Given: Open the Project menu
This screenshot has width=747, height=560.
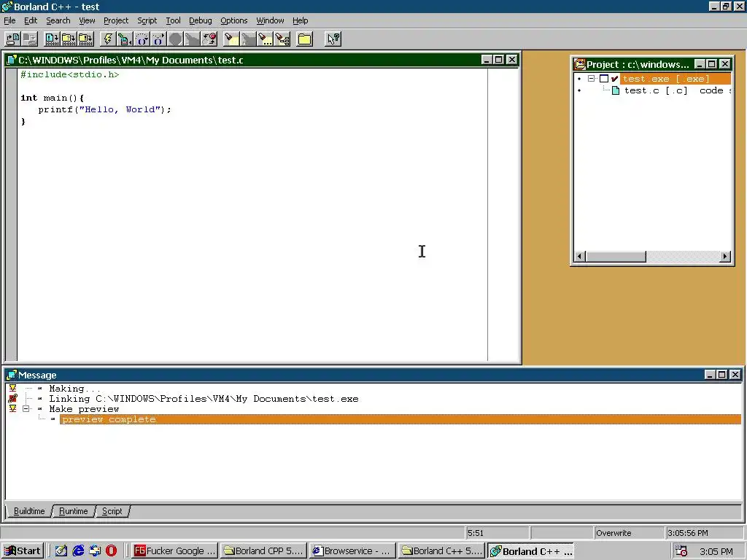Looking at the screenshot, I should coord(116,20).
